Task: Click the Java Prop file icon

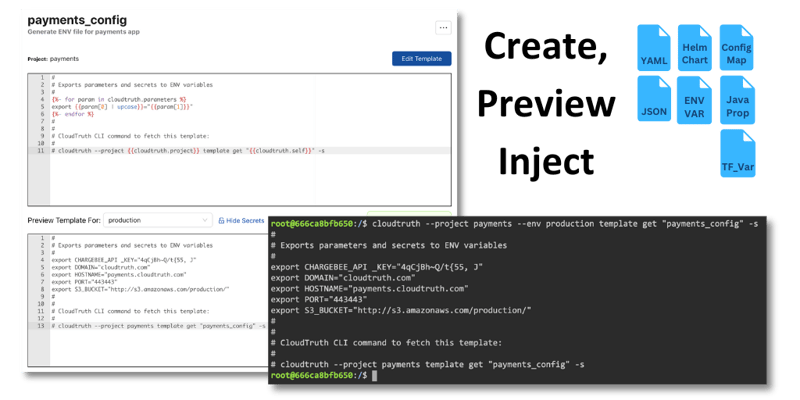Action: coord(737,100)
